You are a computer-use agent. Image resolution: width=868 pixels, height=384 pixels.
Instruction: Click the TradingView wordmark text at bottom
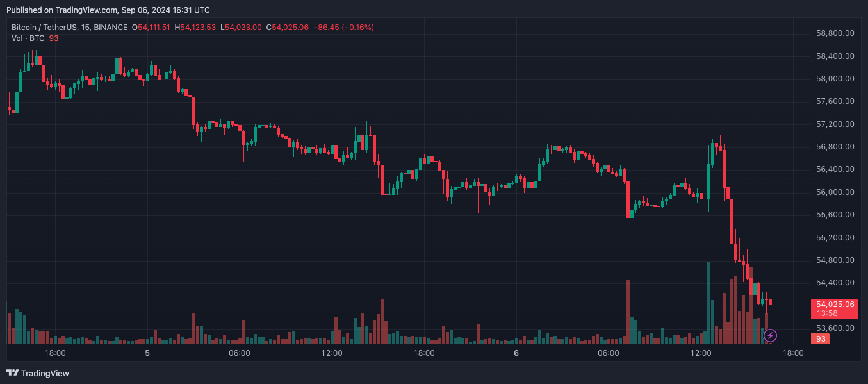point(45,373)
